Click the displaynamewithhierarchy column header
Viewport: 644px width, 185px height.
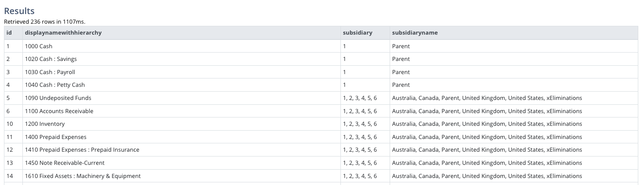(x=181, y=33)
